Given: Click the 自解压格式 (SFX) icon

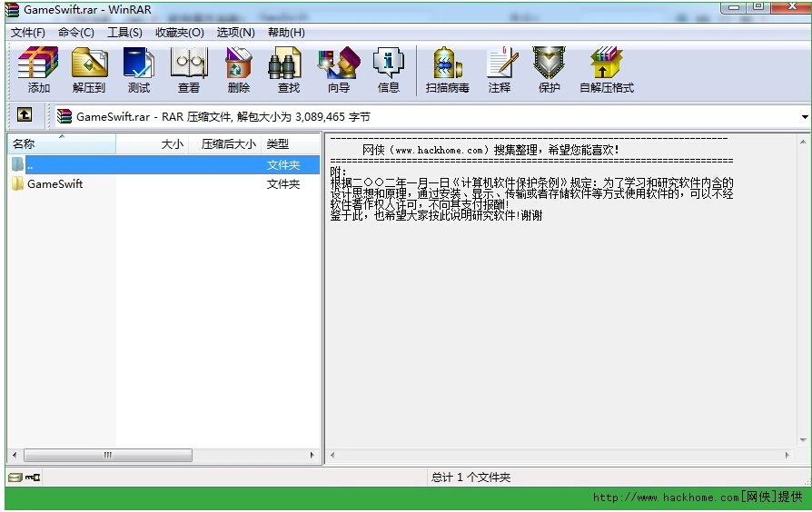Looking at the screenshot, I should pyautogui.click(x=606, y=64).
